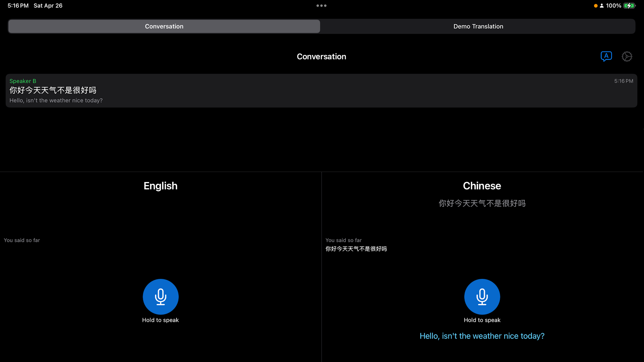Switch to the Conversation tab
The height and width of the screenshot is (362, 644).
point(164,26)
